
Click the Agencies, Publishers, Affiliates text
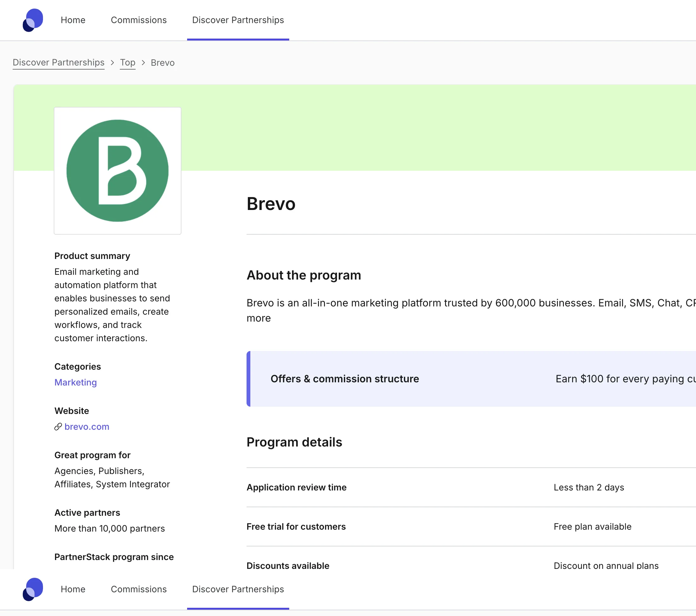112,477
